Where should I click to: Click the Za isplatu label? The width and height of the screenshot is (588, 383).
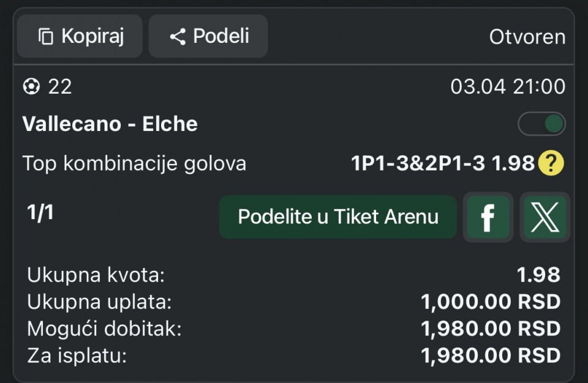(x=77, y=355)
